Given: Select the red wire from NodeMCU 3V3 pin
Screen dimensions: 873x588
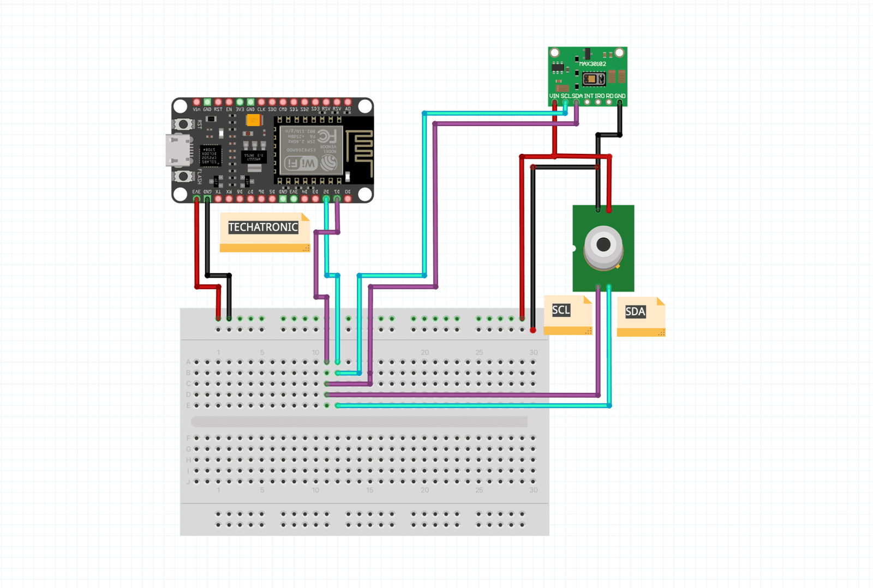Looking at the screenshot, I should tap(197, 243).
